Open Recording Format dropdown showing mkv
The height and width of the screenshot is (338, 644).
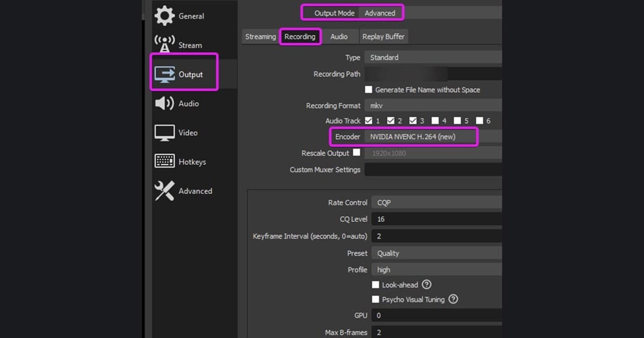(x=433, y=106)
